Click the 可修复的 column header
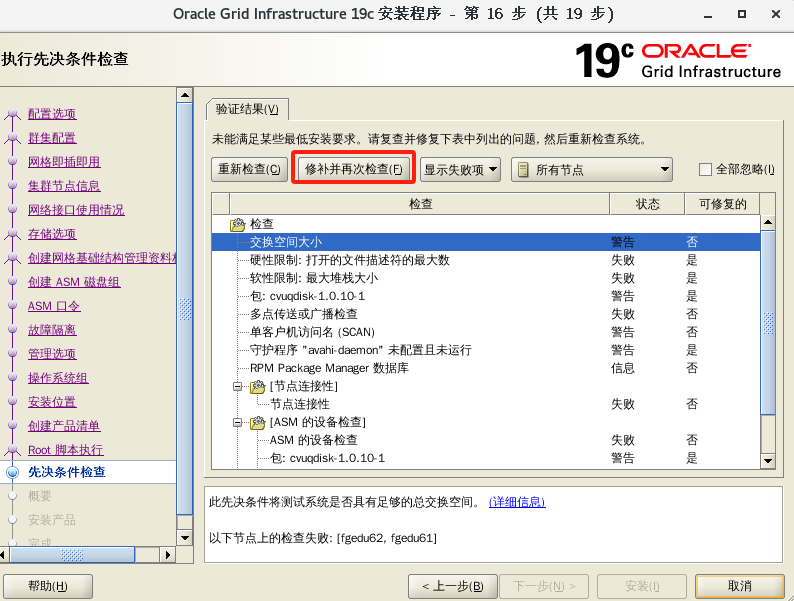The image size is (794, 601). 723,204
